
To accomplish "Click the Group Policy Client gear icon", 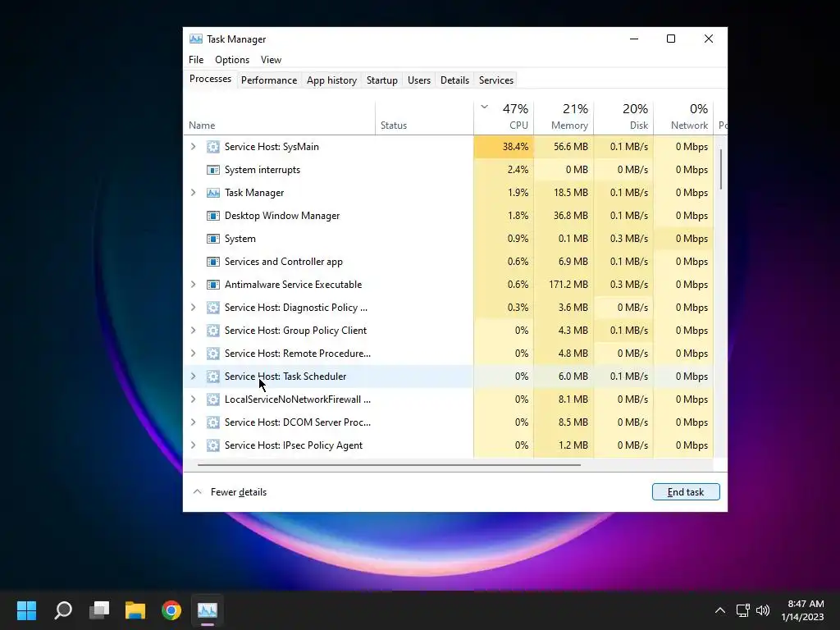I will coord(212,331).
